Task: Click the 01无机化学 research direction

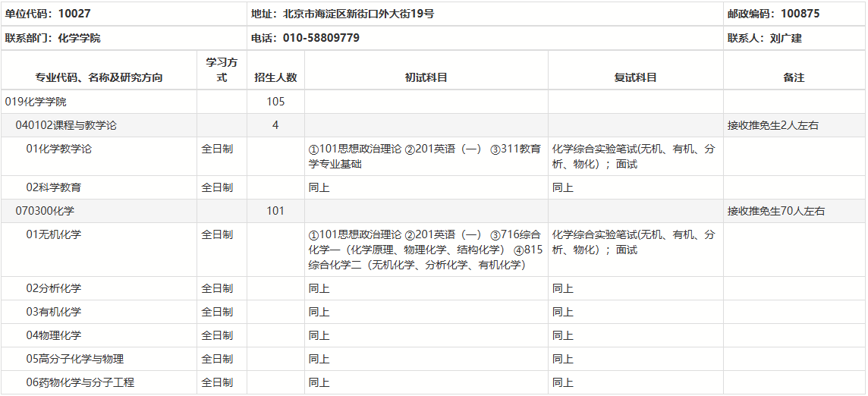Action: click(54, 235)
